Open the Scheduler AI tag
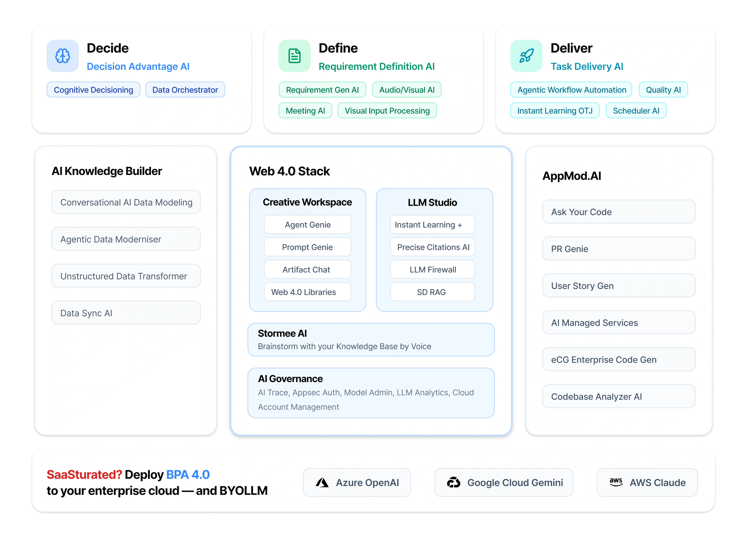 pos(636,110)
